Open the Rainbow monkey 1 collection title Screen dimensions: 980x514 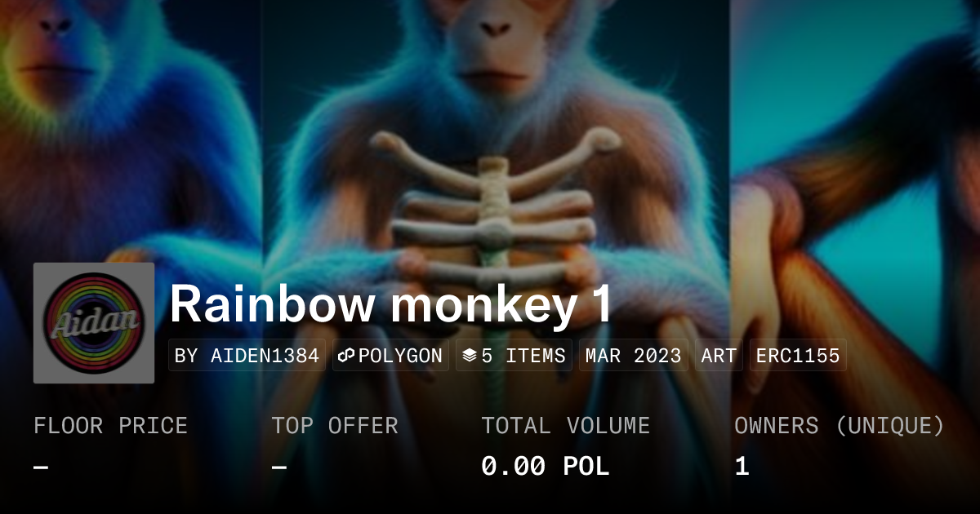(x=390, y=304)
